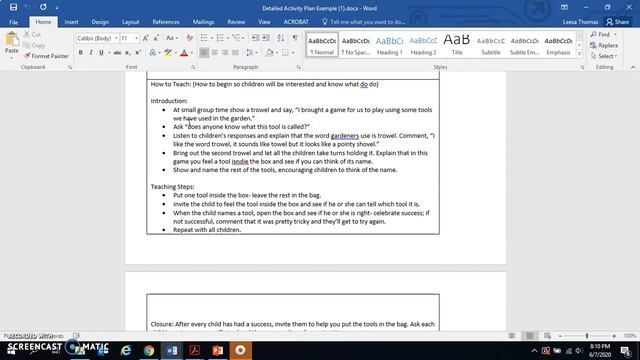Open PowerPoint from the taskbar
This screenshot has width=640, height=360.
(x=218, y=350)
